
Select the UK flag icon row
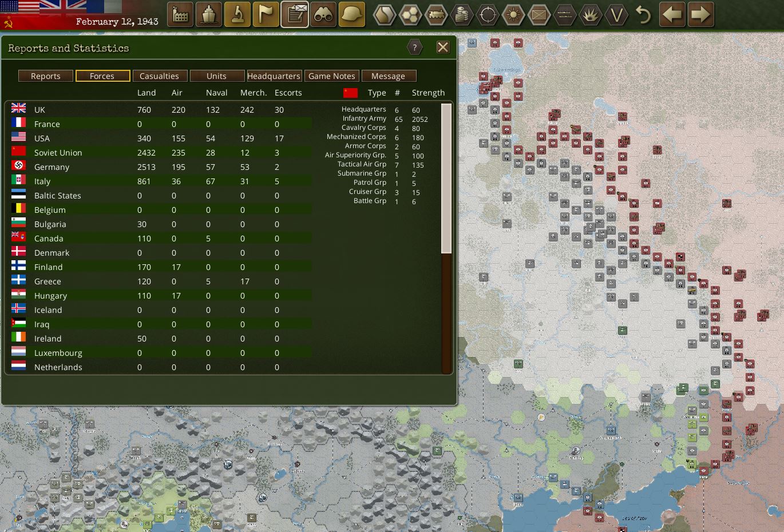click(19, 108)
